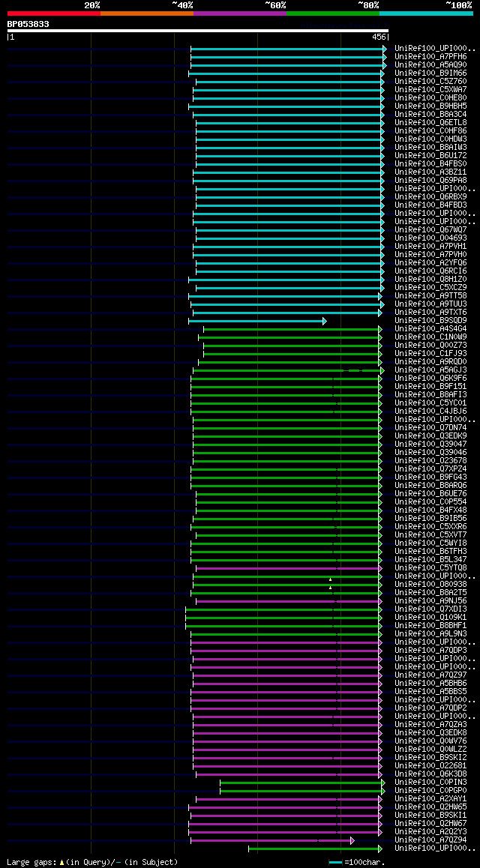This screenshot has height=868, width=480.
Task: Open hit UniRef100_Q67WQ7
Action: click(x=430, y=229)
